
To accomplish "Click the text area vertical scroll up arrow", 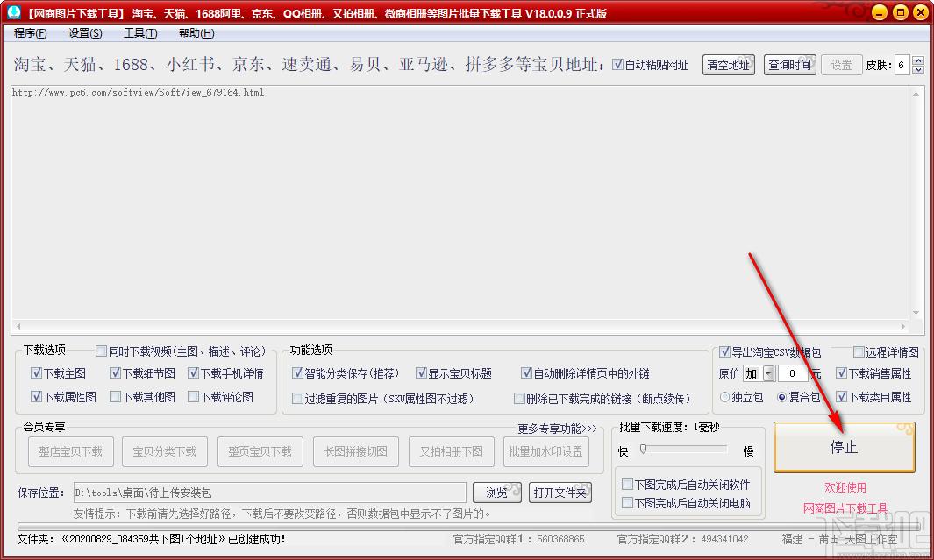I will (916, 93).
